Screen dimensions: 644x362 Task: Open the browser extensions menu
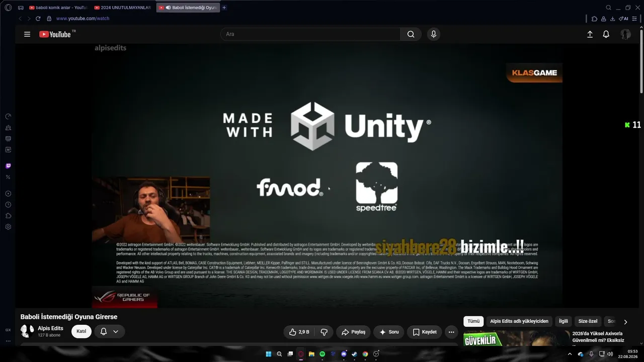(594, 19)
